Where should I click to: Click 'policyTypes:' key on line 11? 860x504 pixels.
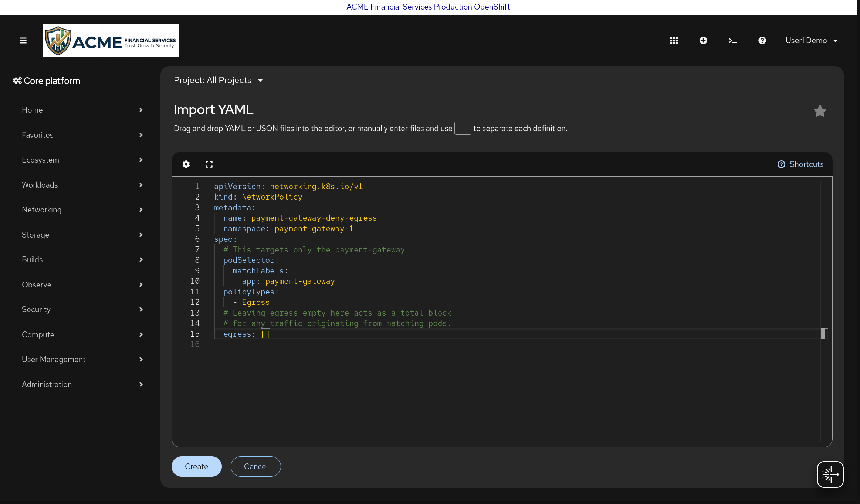click(x=251, y=292)
